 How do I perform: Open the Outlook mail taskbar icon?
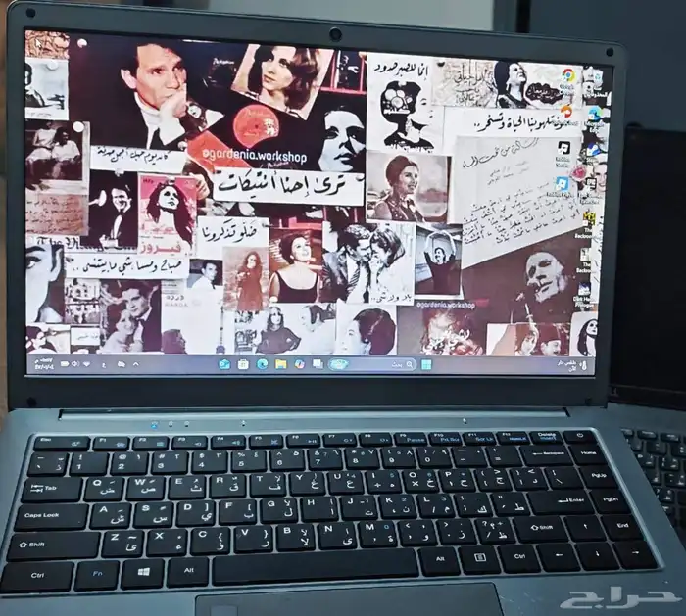coord(224,364)
